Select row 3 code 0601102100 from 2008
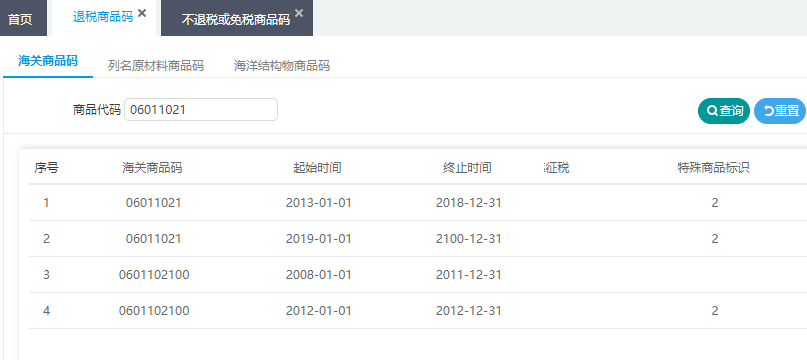The image size is (807, 360). pos(418,275)
